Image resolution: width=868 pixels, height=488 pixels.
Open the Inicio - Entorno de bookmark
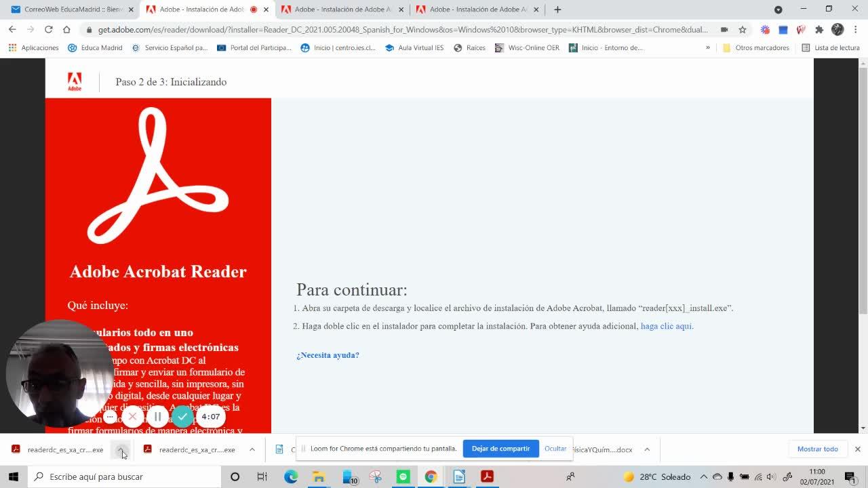(x=606, y=48)
